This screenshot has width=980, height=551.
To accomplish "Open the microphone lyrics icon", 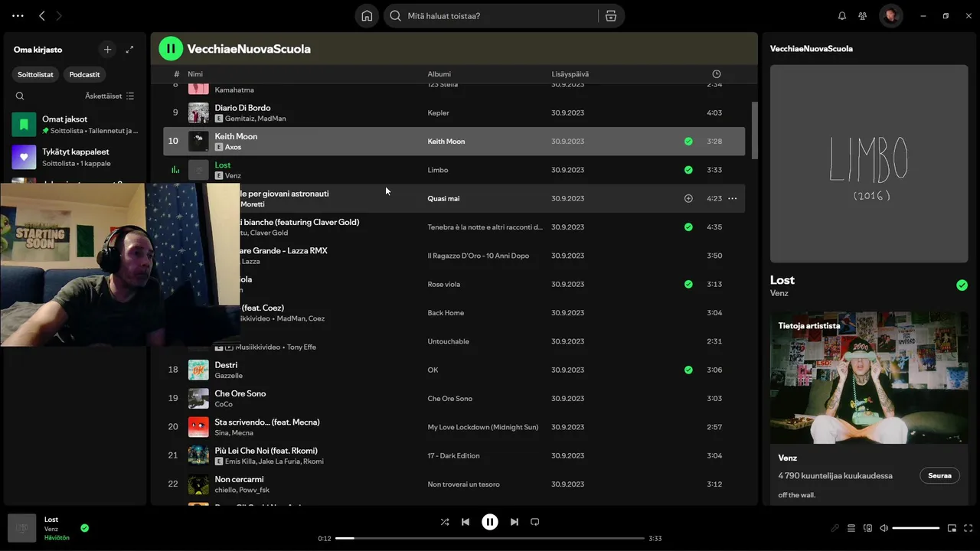I will [x=835, y=528].
